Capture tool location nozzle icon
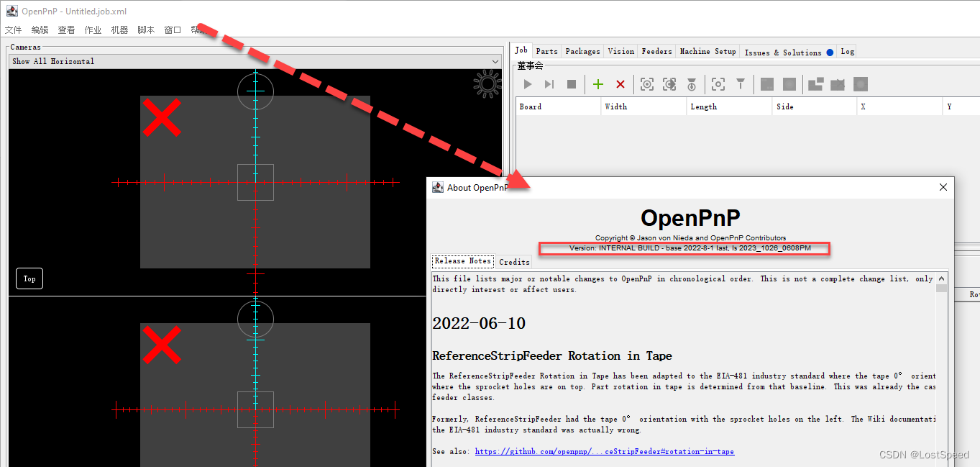The width and height of the screenshot is (980, 467). click(x=741, y=84)
